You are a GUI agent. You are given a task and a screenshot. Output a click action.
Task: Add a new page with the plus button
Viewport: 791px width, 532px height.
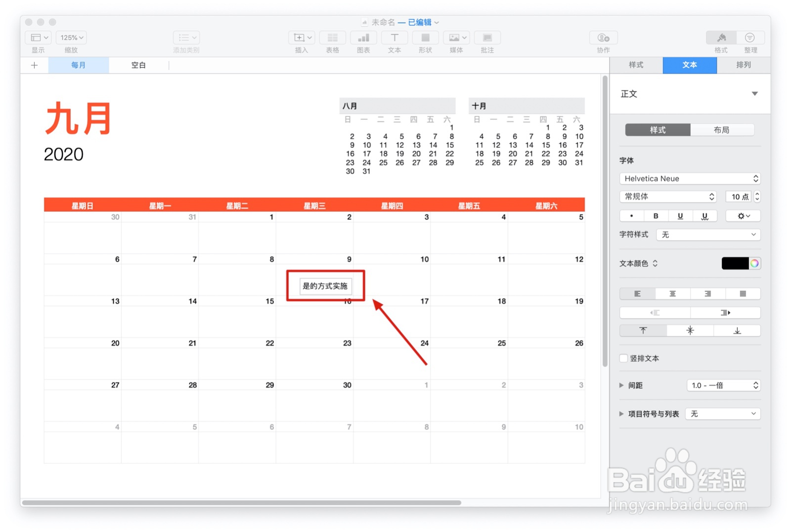click(x=34, y=65)
